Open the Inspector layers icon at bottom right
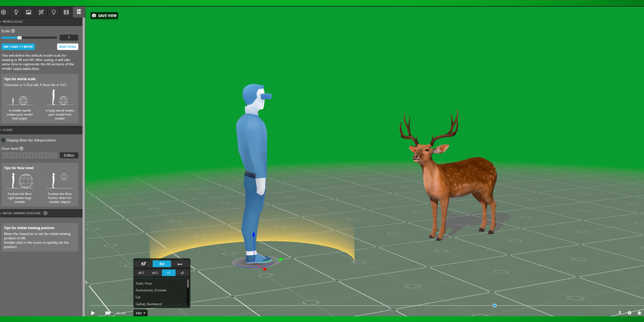 (639, 313)
